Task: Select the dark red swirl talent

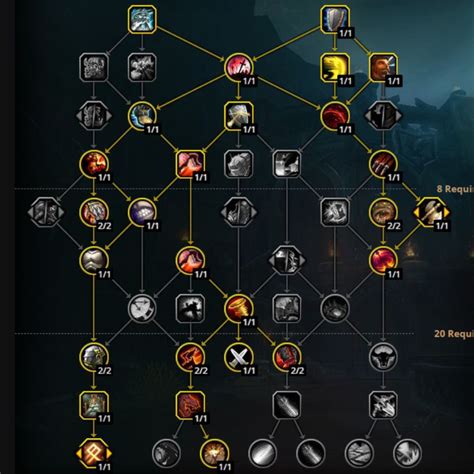Action: point(335,116)
